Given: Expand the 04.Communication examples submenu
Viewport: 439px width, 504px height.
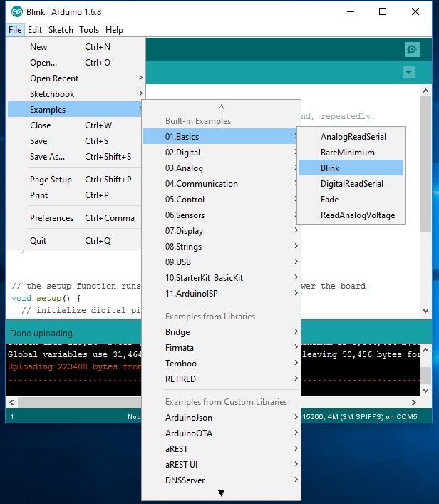Looking at the screenshot, I should [x=221, y=184].
